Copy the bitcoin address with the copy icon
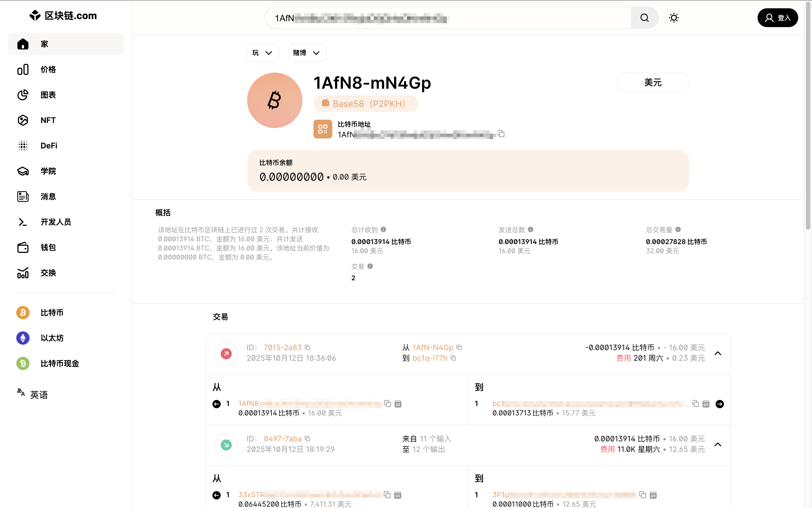This screenshot has height=508, width=812. click(x=501, y=134)
